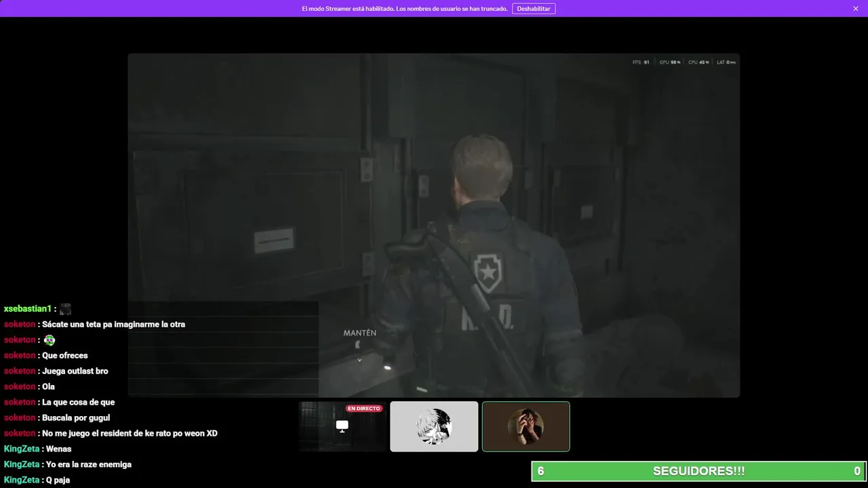Click the message 'Sácate una teta pa imaginarme la otra'

[x=113, y=325]
